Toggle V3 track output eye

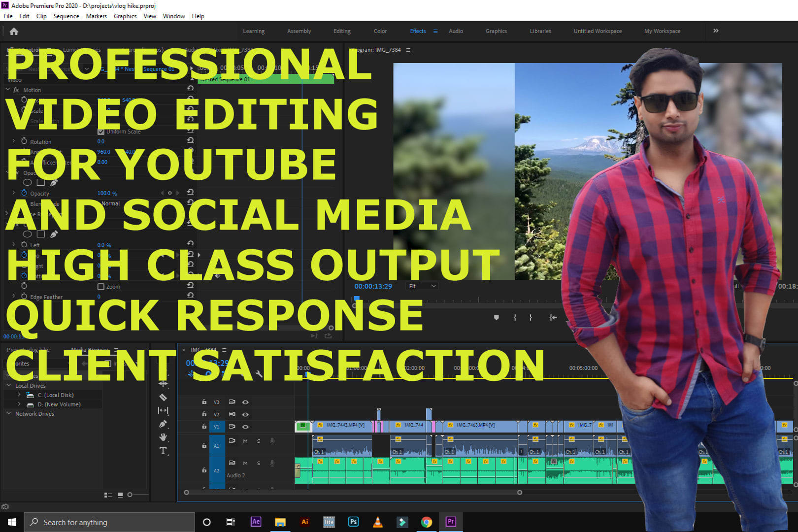click(245, 402)
